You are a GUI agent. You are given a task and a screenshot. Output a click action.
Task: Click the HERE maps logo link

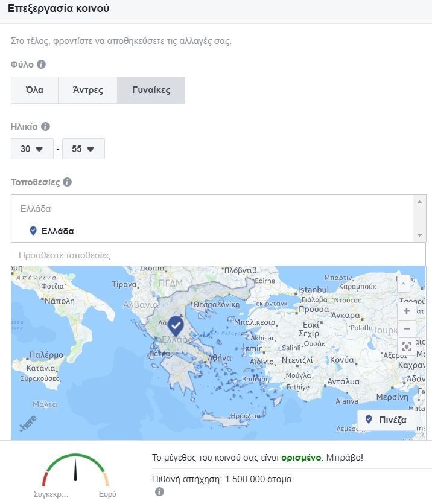pos(26,425)
